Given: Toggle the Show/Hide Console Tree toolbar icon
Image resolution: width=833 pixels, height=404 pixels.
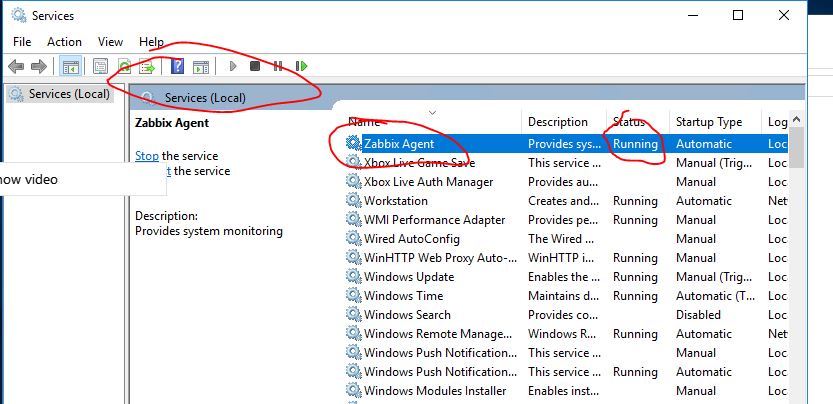Looking at the screenshot, I should tap(70, 67).
